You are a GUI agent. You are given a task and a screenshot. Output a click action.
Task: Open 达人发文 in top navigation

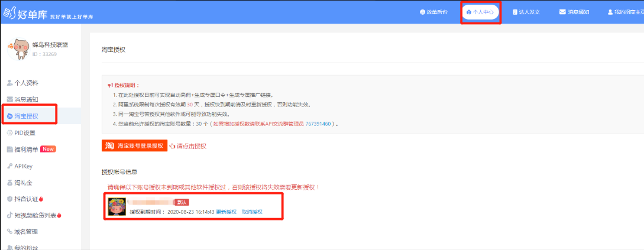coord(526,12)
